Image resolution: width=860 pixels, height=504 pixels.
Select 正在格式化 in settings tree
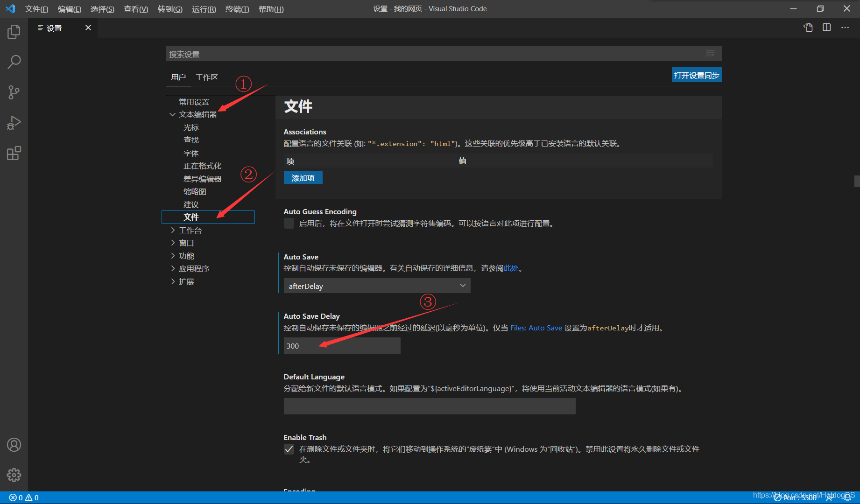202,166
